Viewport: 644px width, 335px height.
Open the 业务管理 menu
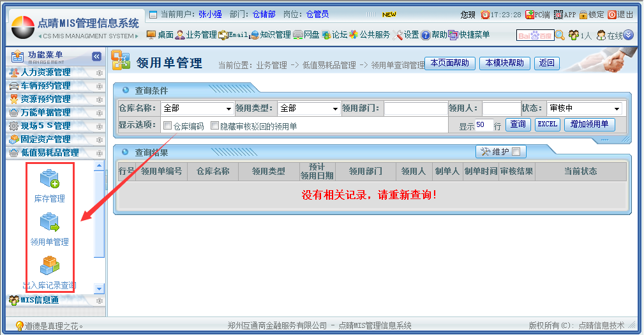coord(196,34)
